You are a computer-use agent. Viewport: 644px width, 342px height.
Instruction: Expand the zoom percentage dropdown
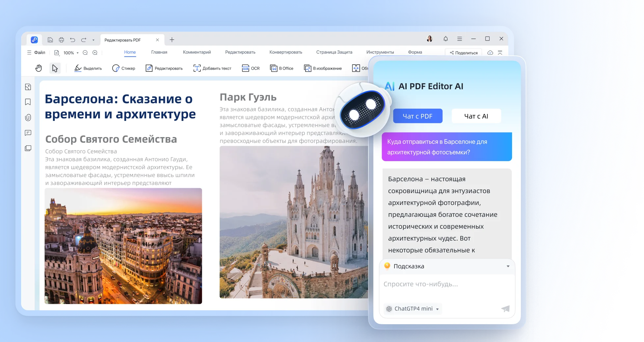(x=78, y=53)
